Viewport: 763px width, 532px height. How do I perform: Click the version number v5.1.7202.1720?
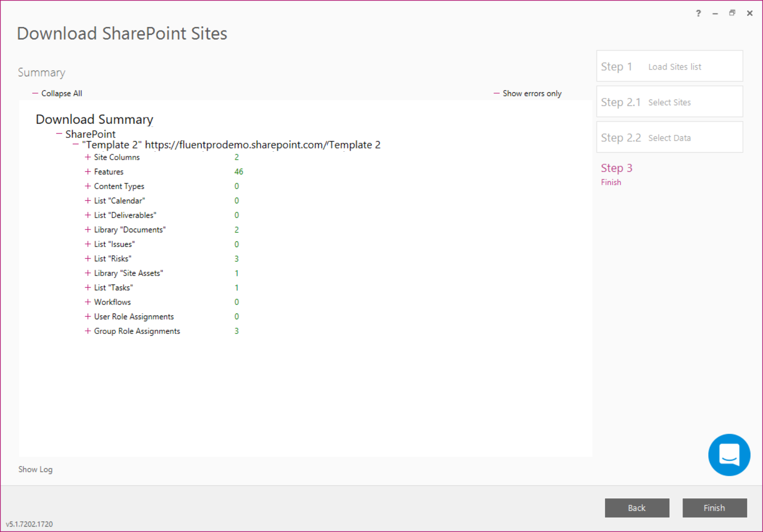click(x=29, y=524)
